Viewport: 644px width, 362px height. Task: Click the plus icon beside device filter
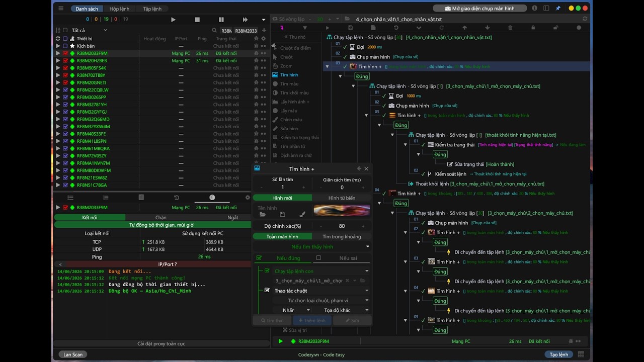point(264,31)
